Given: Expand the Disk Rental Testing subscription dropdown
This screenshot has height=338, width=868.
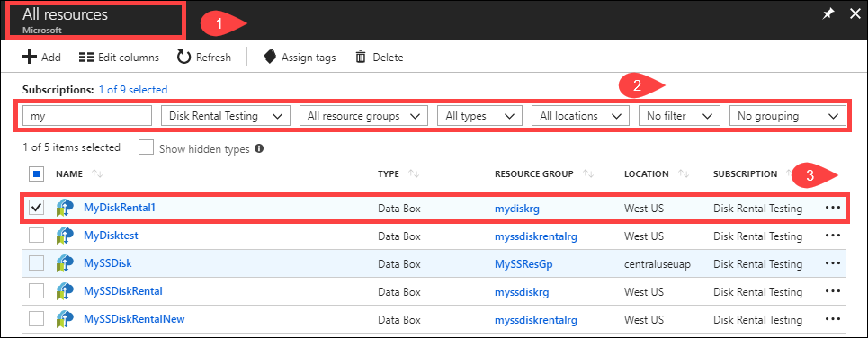Looking at the screenshot, I should 225,116.
